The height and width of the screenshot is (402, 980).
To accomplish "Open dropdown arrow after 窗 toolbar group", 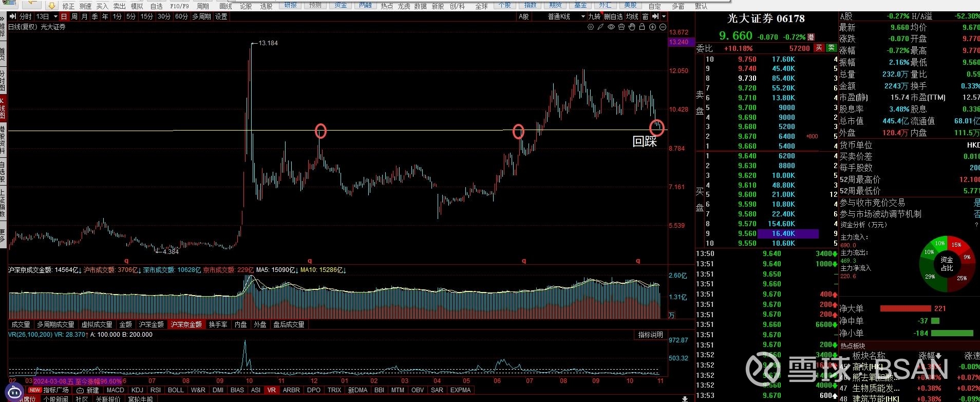I will [664, 16].
